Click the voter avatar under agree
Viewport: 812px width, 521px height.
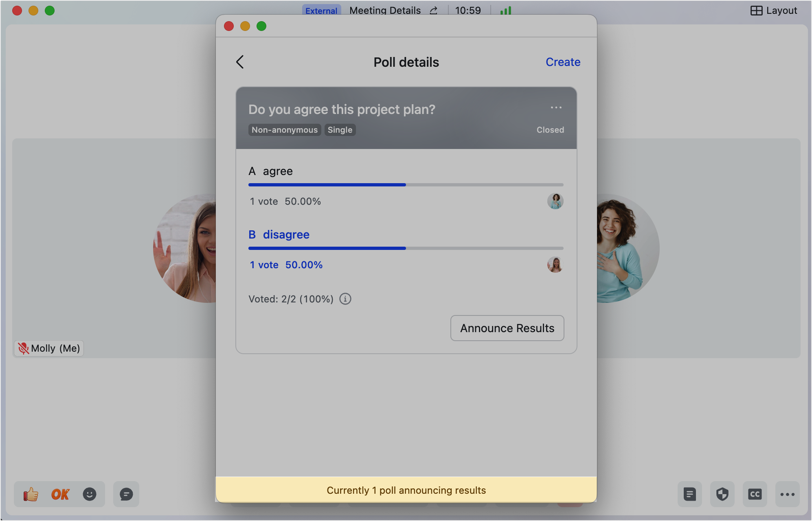coord(555,201)
